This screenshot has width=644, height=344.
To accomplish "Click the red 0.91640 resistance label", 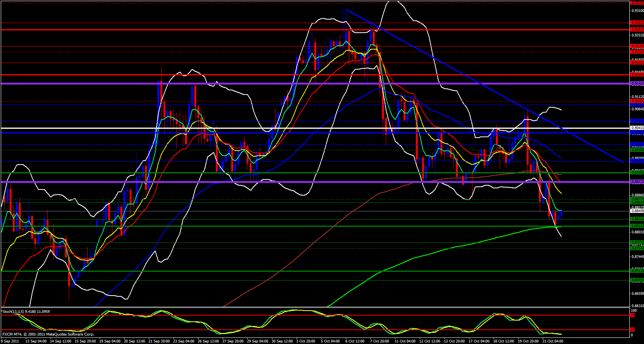I will 637,75.
